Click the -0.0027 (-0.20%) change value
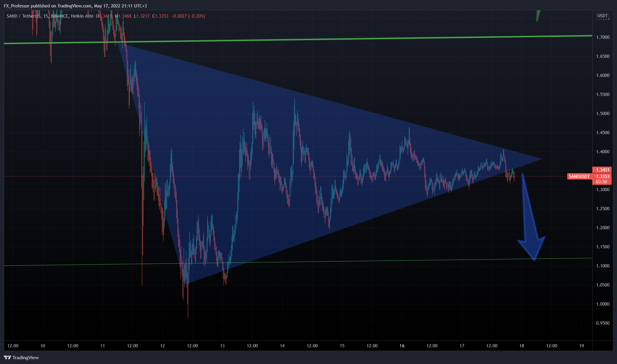Image resolution: width=617 pixels, height=364 pixels. click(x=188, y=16)
